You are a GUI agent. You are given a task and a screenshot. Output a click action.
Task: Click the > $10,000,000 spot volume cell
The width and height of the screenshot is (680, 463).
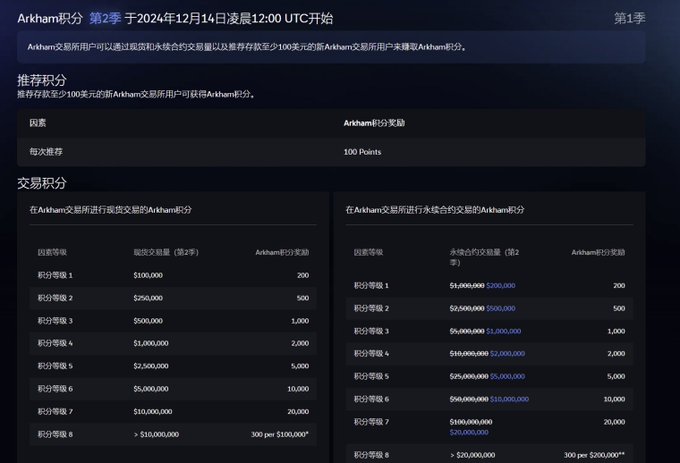pyautogui.click(x=156, y=434)
